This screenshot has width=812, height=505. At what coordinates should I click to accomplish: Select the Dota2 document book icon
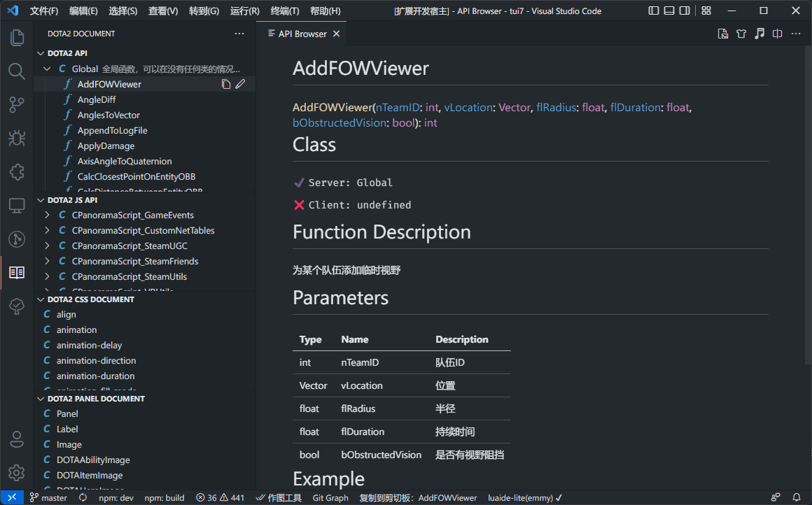click(17, 273)
